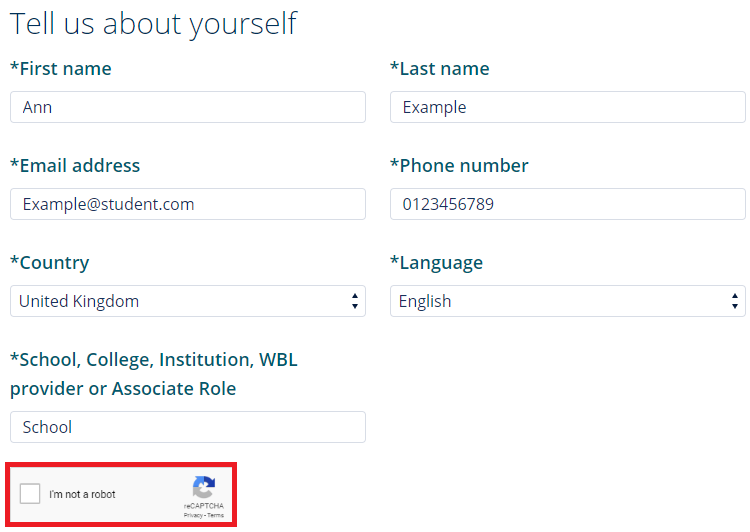Click the Email address label
The image size is (750, 532).
[75, 166]
